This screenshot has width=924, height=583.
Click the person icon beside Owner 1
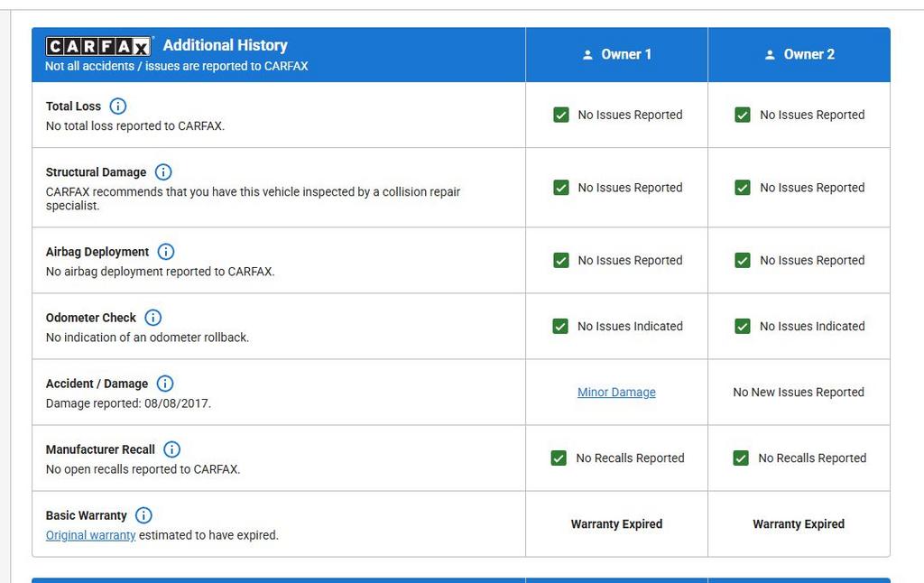coord(587,55)
